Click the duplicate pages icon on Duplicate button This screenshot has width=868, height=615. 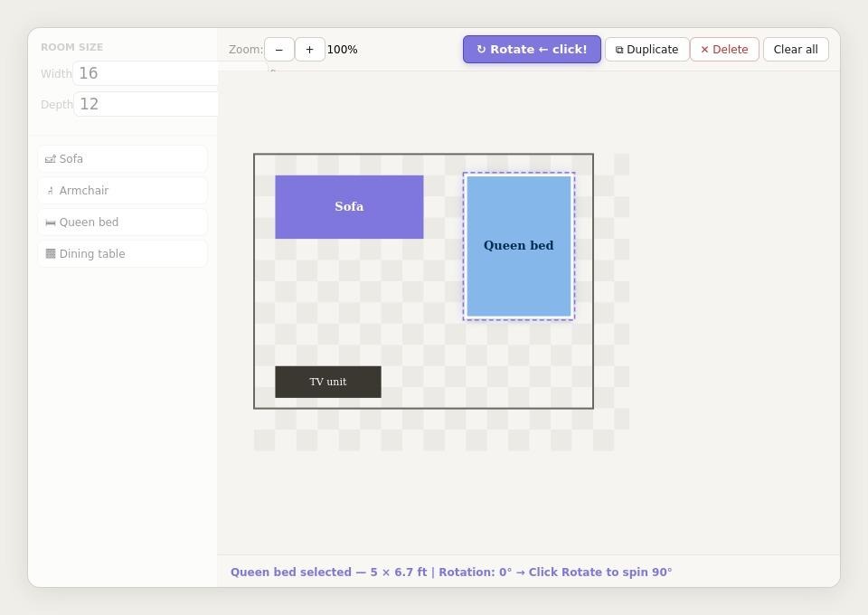[x=619, y=49]
